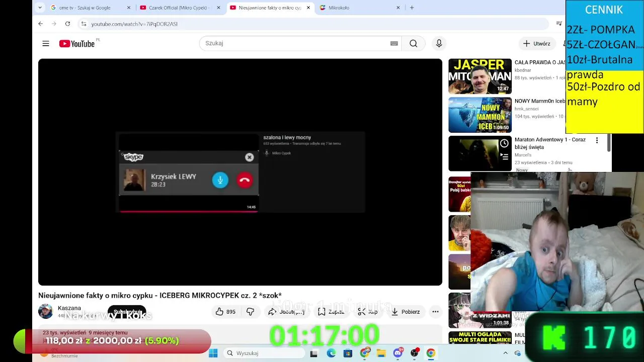
Task: Reload the page with refresh icon
Action: coord(67,24)
